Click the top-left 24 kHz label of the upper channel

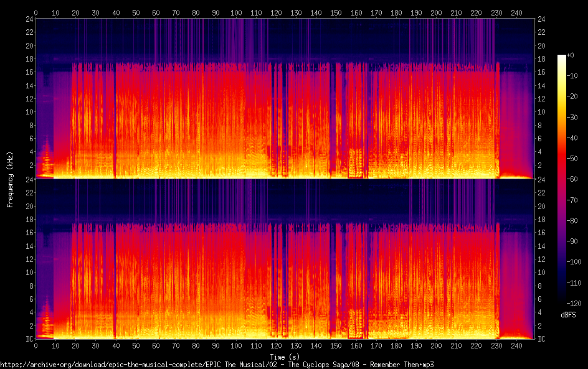coord(29,19)
